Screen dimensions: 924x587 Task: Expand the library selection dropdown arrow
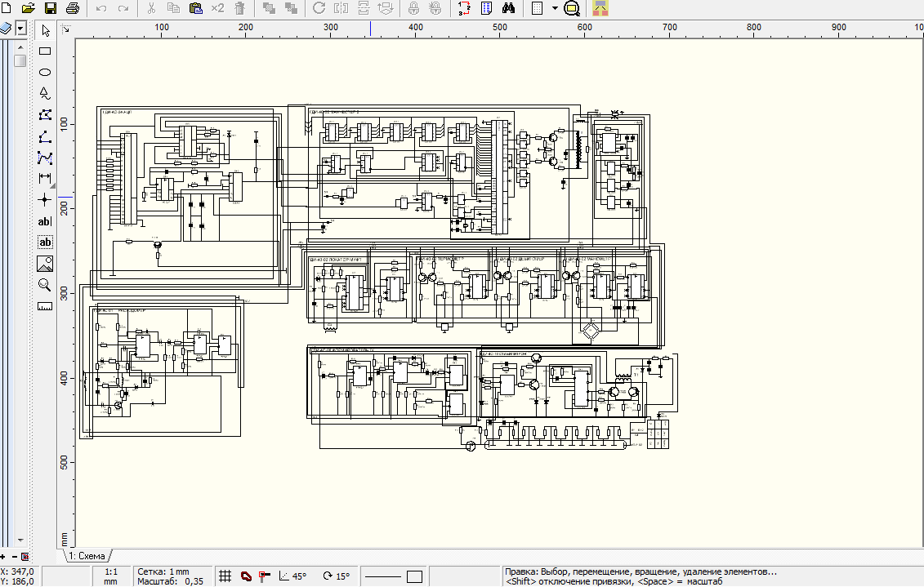20,28
